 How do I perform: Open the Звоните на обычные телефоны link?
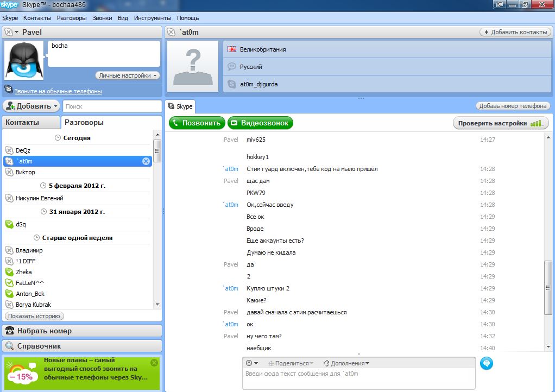pyautogui.click(x=58, y=91)
